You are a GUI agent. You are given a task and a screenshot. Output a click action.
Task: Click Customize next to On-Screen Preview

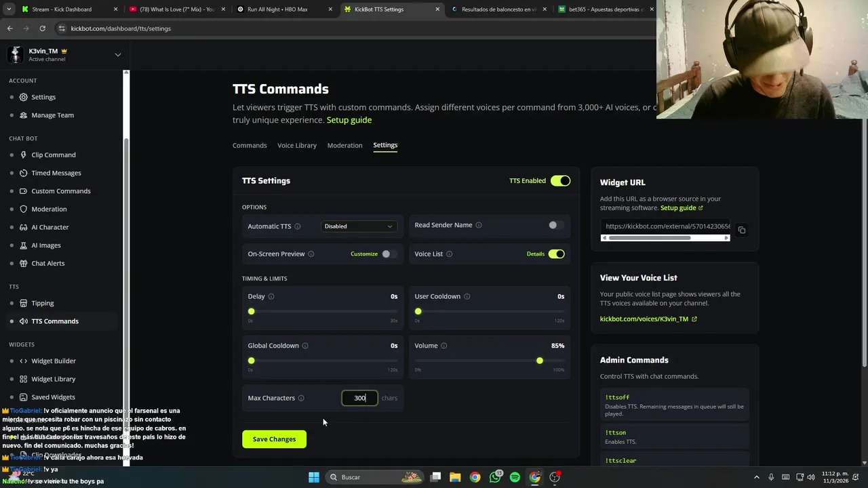click(364, 254)
